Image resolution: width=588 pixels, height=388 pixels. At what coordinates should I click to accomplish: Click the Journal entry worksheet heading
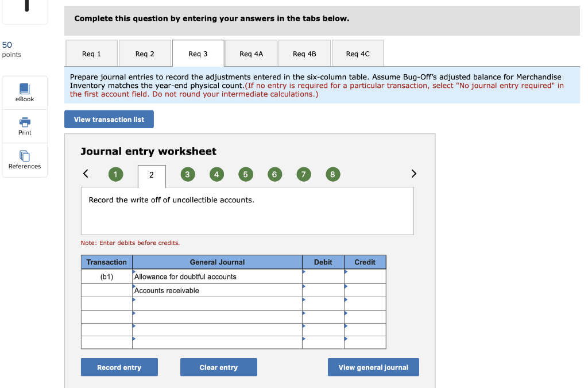[x=149, y=151]
